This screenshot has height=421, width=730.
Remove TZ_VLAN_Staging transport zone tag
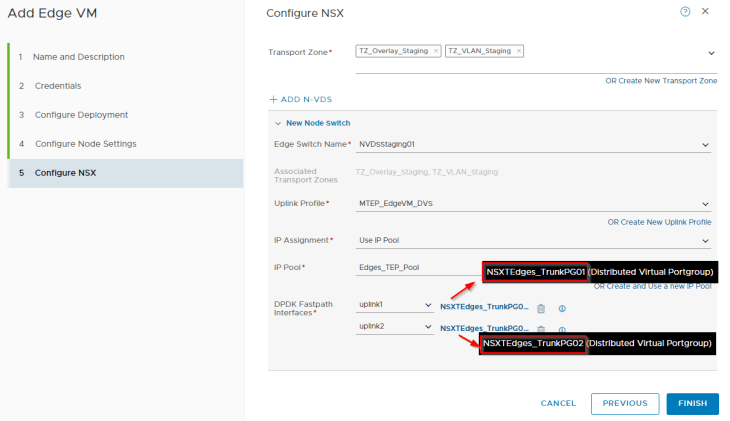click(x=520, y=51)
